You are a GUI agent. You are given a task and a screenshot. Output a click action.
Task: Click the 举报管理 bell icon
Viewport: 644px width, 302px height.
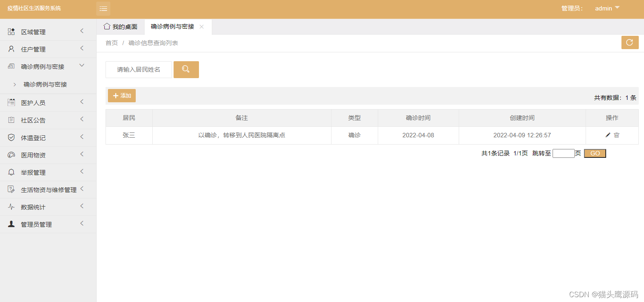pyautogui.click(x=11, y=172)
